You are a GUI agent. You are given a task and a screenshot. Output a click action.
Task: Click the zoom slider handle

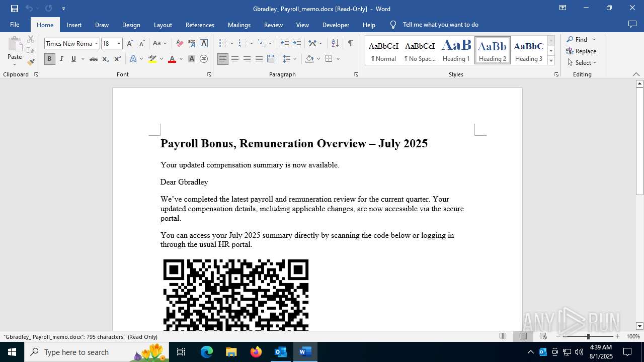pyautogui.click(x=588, y=336)
